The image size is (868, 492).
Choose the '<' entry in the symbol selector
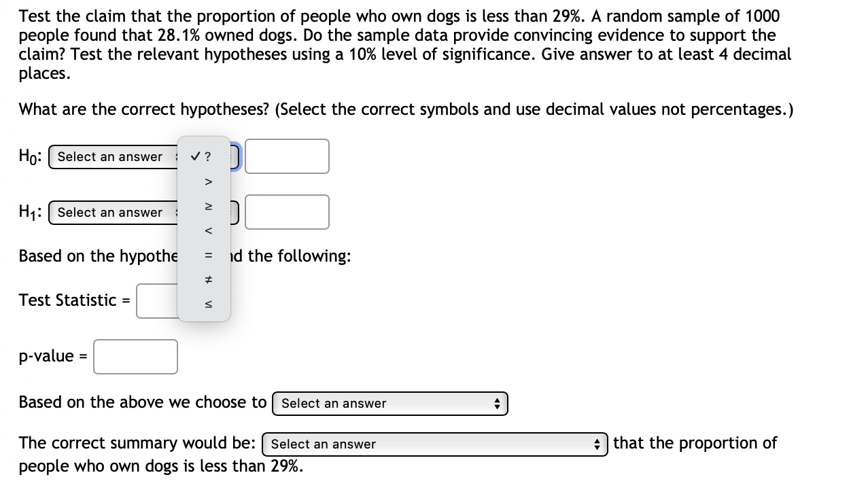click(x=207, y=230)
